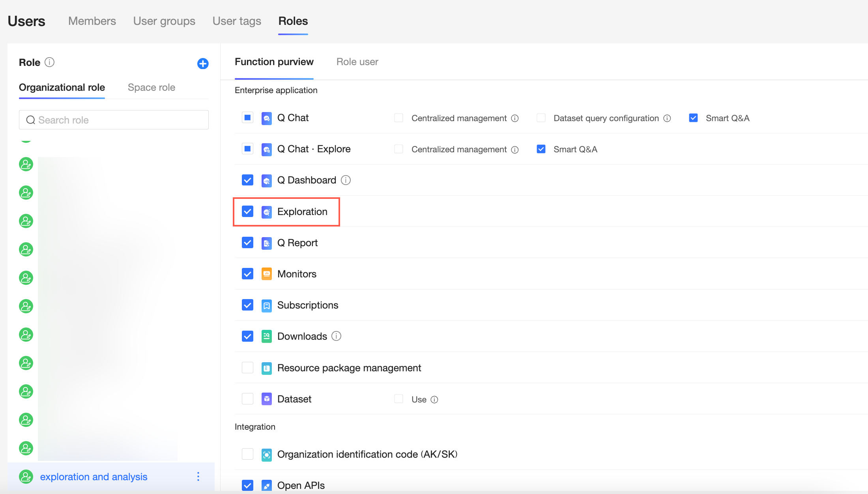Check Dataset query configuration for Q Chat
The image size is (868, 494).
pos(541,118)
